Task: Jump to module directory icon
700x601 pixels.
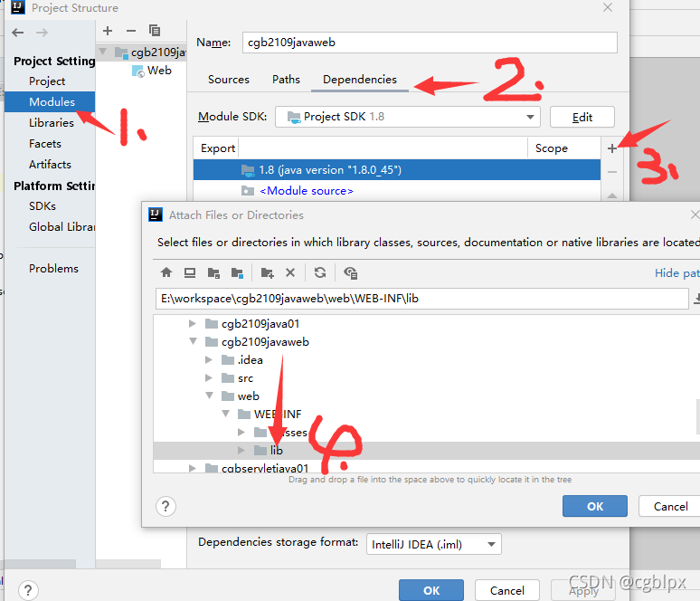Action: point(237,272)
